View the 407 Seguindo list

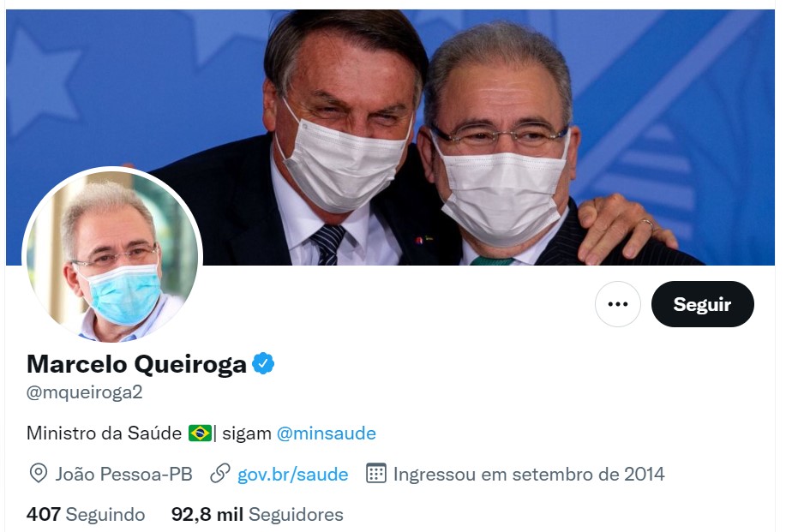click(x=86, y=514)
